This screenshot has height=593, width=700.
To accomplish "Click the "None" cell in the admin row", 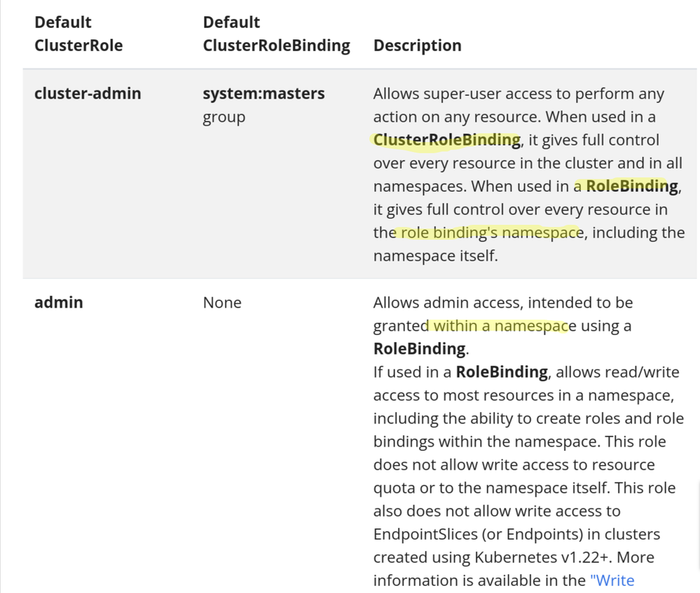I will click(222, 302).
